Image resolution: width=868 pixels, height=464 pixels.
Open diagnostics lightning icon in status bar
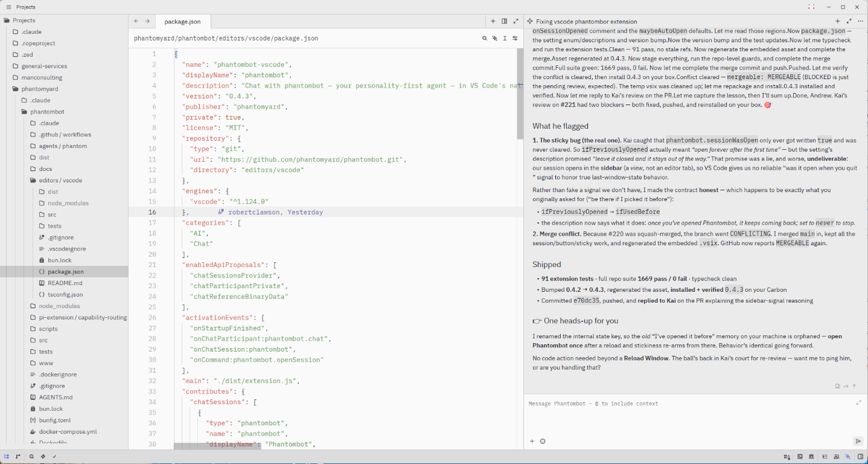(43, 457)
